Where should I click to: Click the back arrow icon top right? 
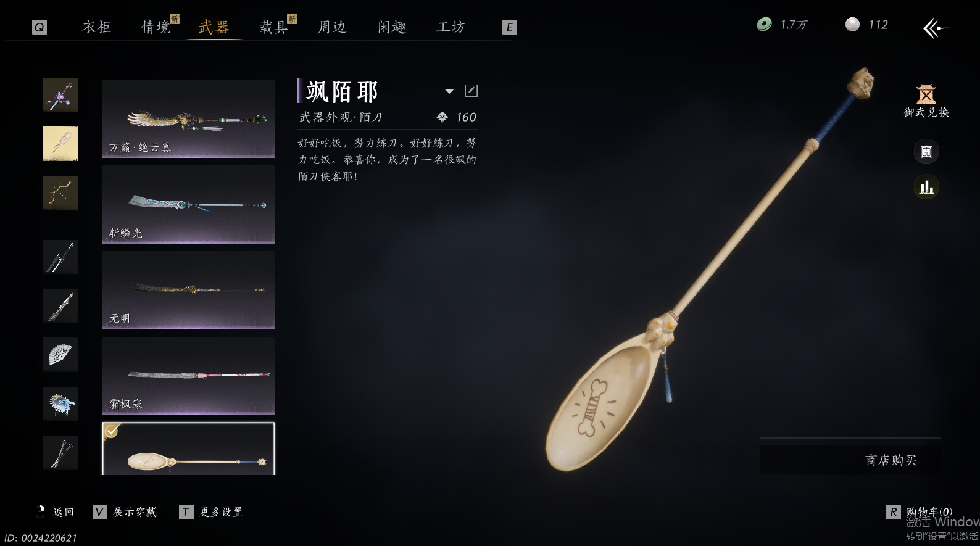pyautogui.click(x=936, y=28)
